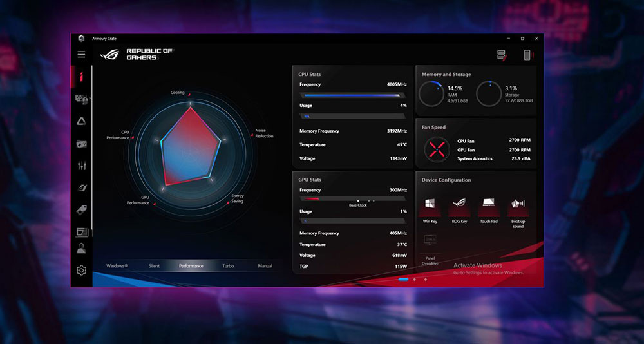Click the GPU Fan 2700 RPM row

coord(494,150)
